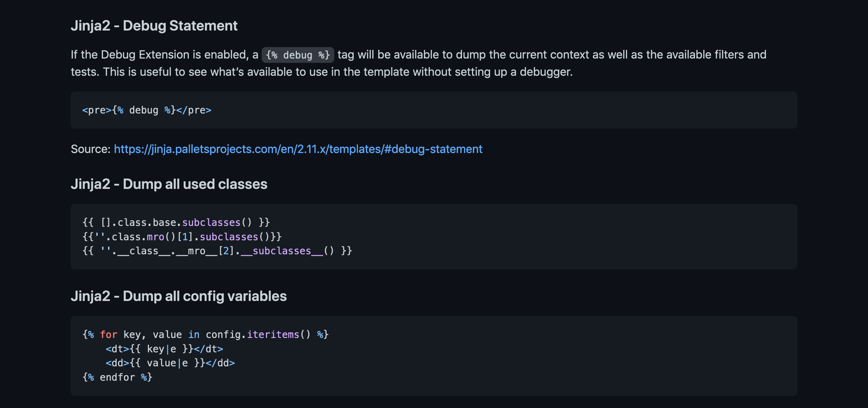Click the line '{{ [].class.base.subclasses() }}'

[x=176, y=223]
